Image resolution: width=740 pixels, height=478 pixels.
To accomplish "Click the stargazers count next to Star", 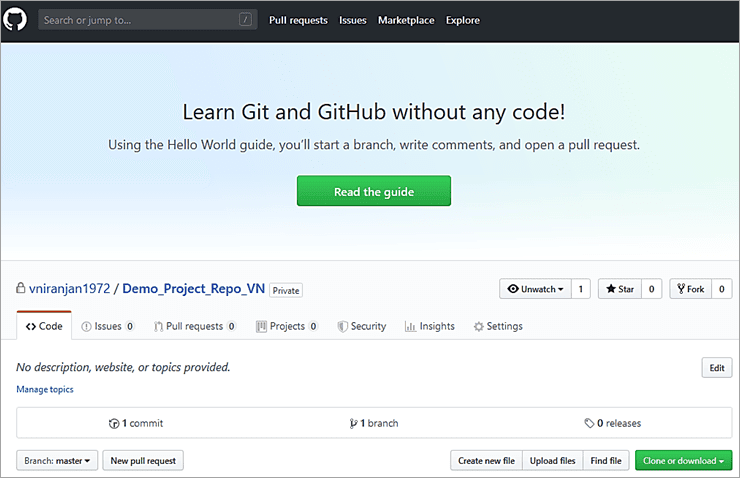I will pyautogui.click(x=652, y=289).
